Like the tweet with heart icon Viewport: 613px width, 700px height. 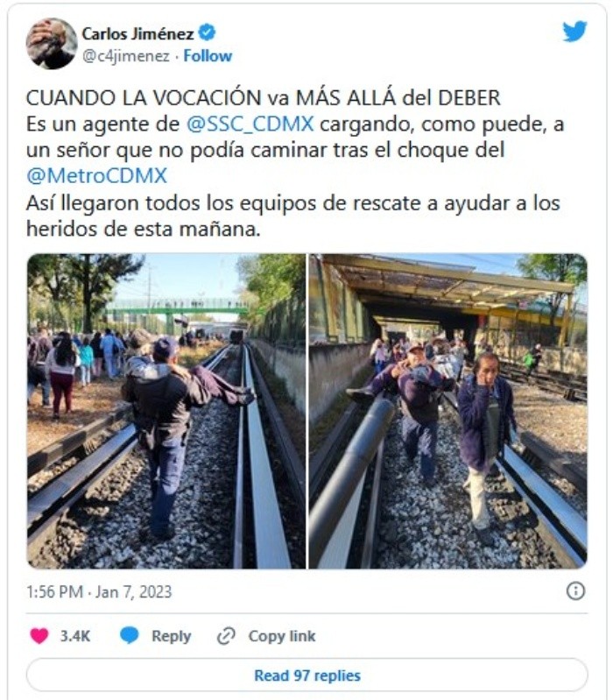point(39,636)
